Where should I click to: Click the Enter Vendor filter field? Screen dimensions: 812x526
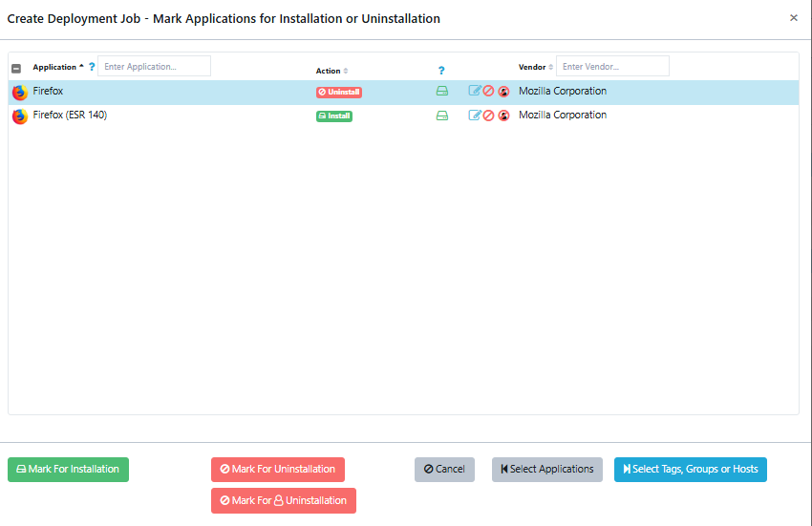[612, 67]
